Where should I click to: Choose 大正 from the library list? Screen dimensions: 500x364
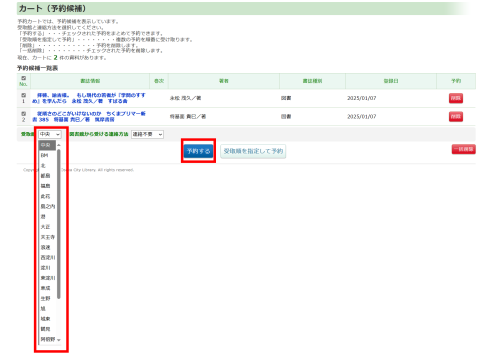47,227
